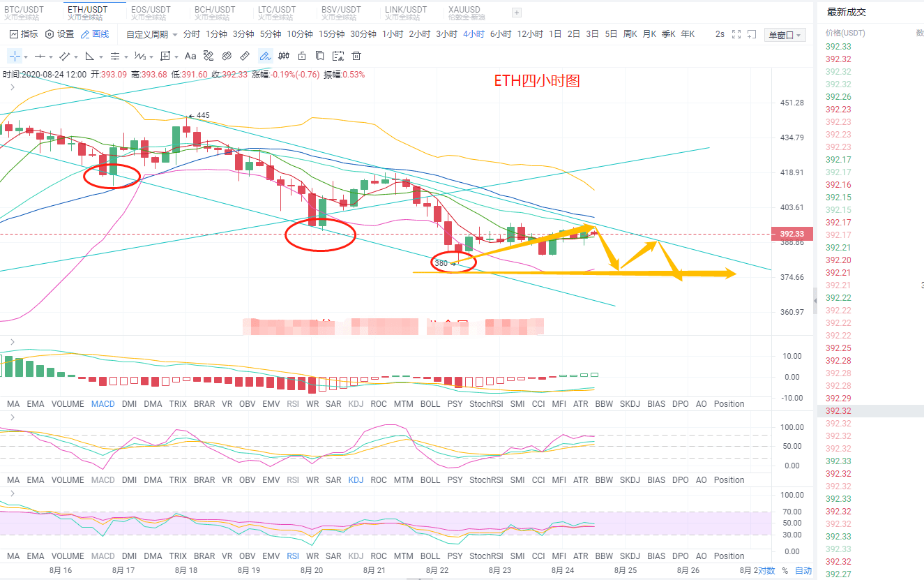Switch to the BTC/USDT tab
Screen dimensions: 924x580
(24, 13)
